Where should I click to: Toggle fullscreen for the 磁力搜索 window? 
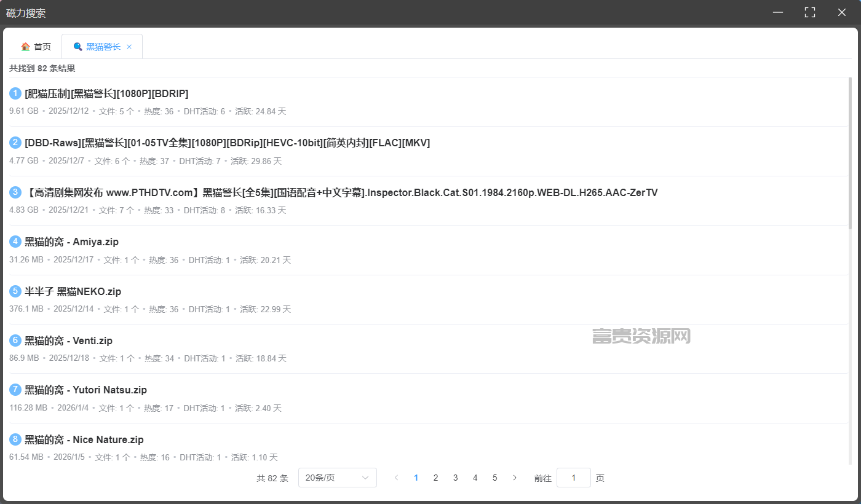tap(810, 12)
